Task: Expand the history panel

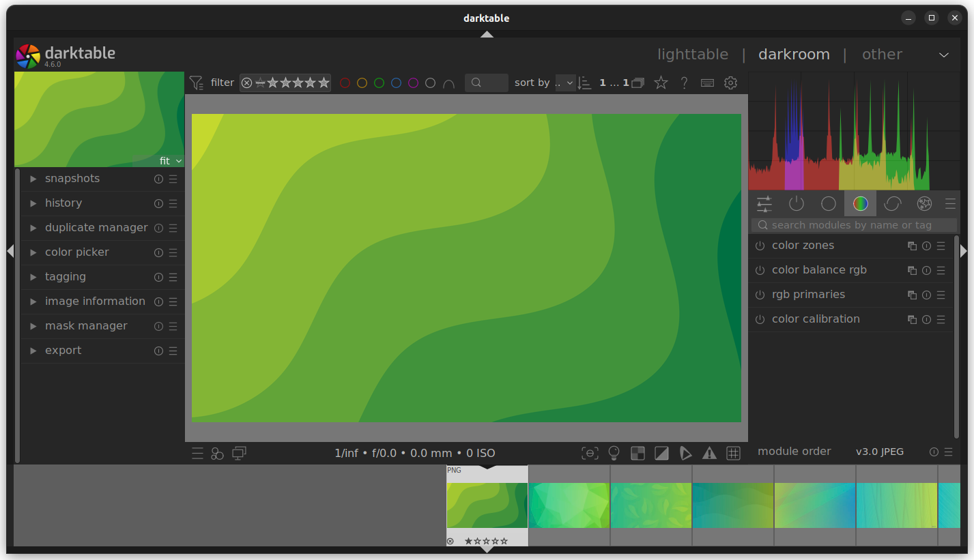Action: tap(63, 203)
